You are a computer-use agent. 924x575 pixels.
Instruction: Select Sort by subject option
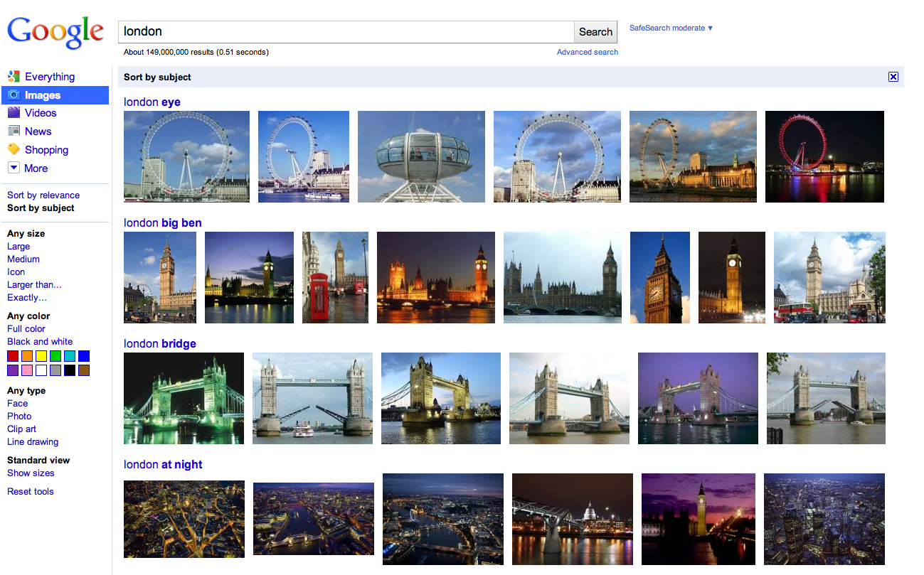(41, 208)
